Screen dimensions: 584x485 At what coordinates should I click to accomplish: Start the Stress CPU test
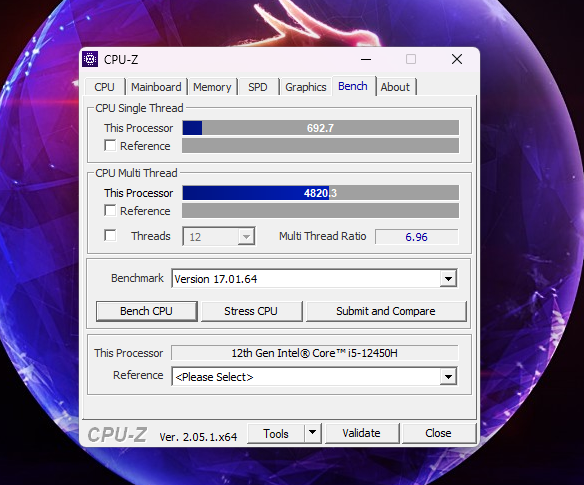(251, 311)
